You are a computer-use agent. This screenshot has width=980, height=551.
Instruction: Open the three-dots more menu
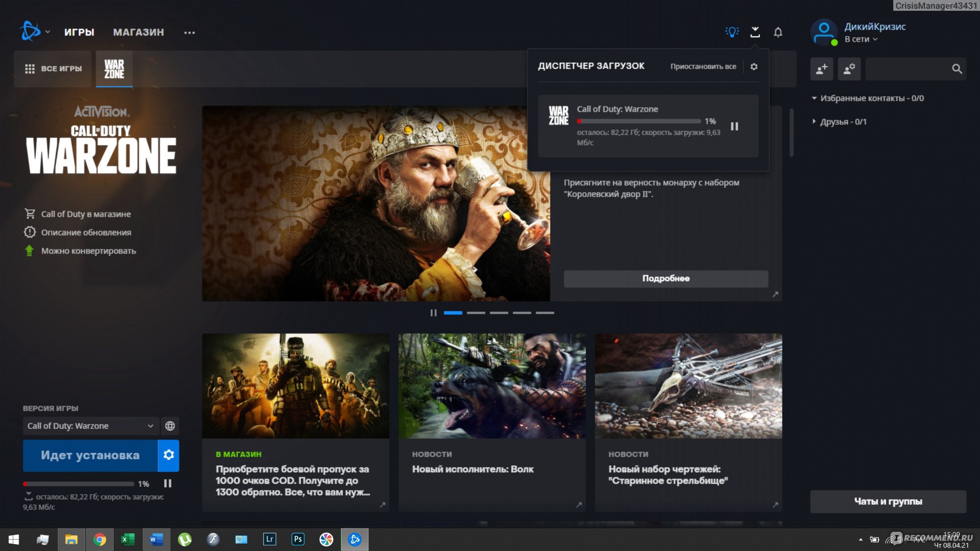(x=190, y=33)
